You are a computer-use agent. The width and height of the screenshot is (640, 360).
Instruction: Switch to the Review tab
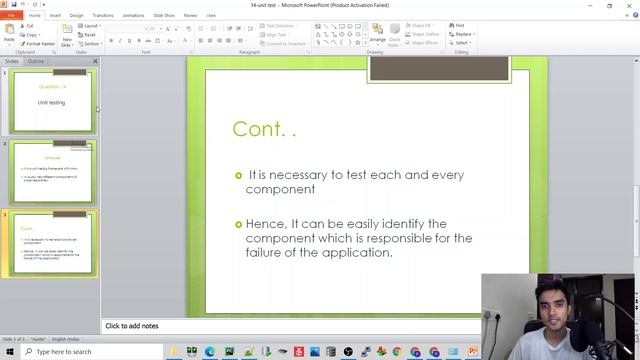click(191, 16)
